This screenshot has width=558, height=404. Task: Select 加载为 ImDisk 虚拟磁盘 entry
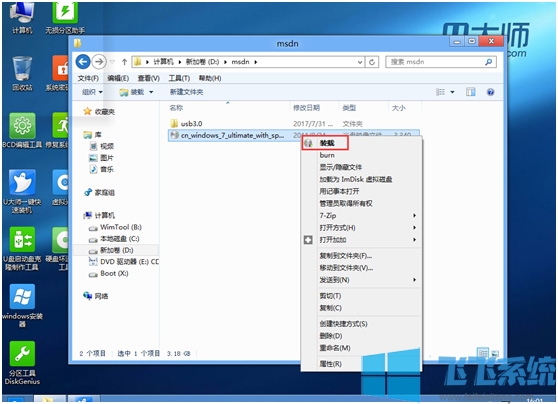click(361, 179)
